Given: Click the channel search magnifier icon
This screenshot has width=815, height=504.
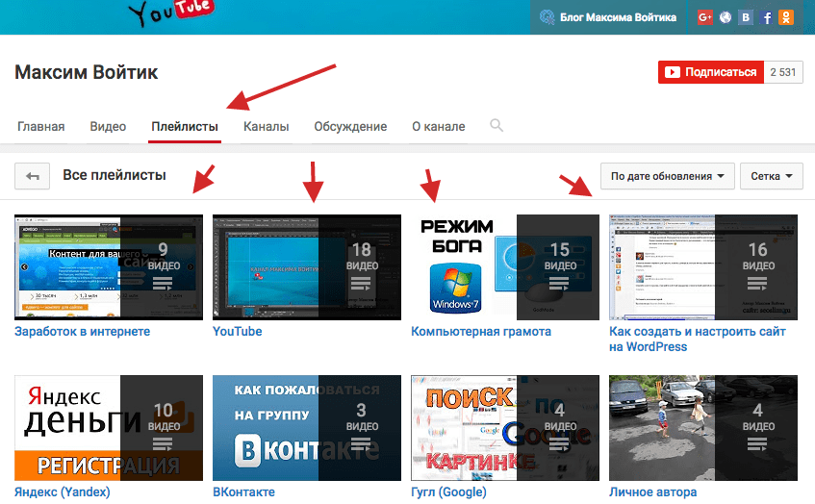Looking at the screenshot, I should click(x=497, y=126).
